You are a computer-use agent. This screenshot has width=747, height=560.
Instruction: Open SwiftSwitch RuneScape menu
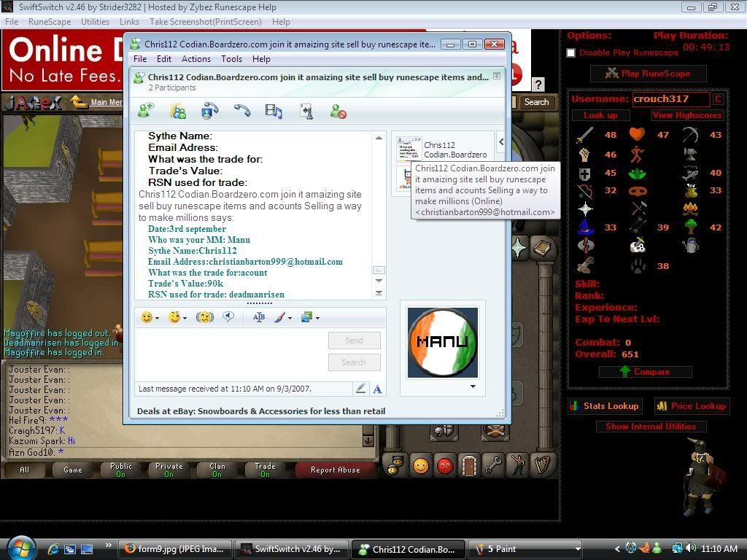pyautogui.click(x=50, y=22)
